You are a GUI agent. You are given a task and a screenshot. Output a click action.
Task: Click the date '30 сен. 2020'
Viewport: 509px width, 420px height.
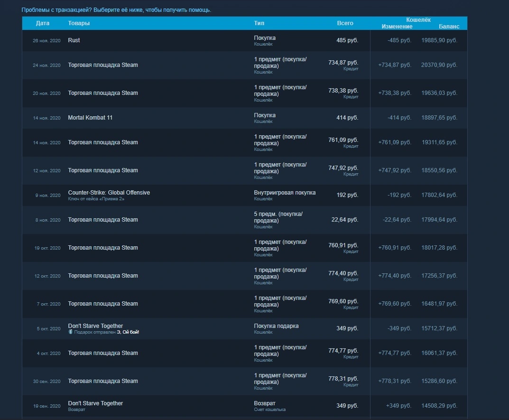coord(46,382)
